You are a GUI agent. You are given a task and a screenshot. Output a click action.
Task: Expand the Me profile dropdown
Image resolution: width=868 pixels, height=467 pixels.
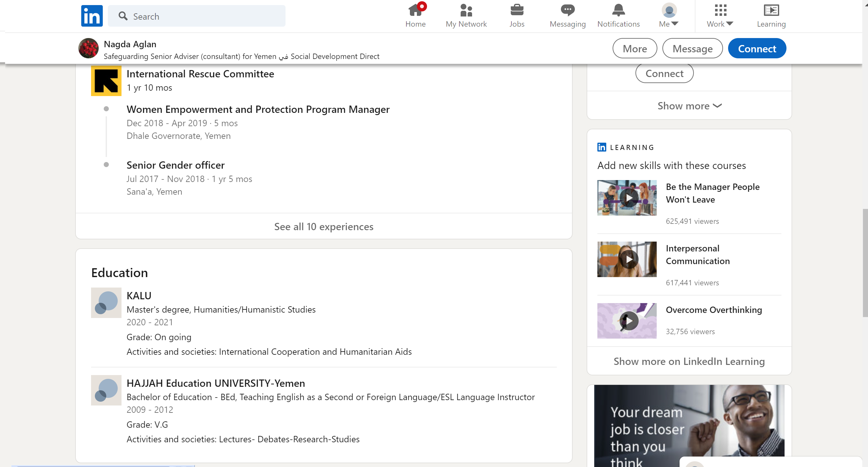click(x=669, y=16)
